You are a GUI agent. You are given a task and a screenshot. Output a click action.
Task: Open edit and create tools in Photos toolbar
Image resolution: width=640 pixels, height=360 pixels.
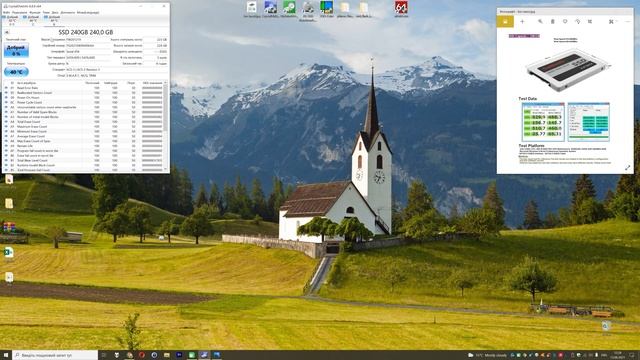[612, 22]
